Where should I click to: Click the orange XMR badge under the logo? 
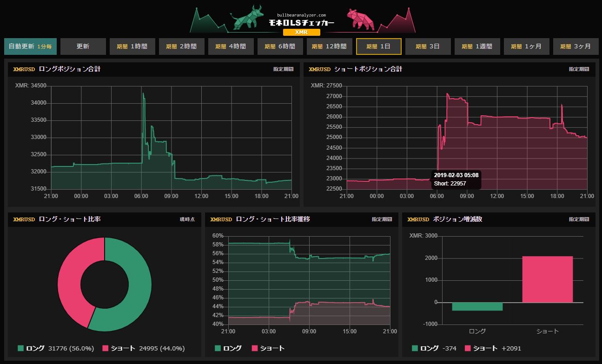point(301,32)
